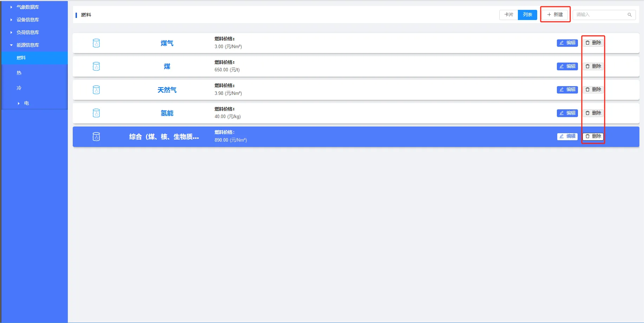This screenshot has height=323, width=644.
Task: Click the 综合（煤、核、生物质... fuel name
Action: 164,137
